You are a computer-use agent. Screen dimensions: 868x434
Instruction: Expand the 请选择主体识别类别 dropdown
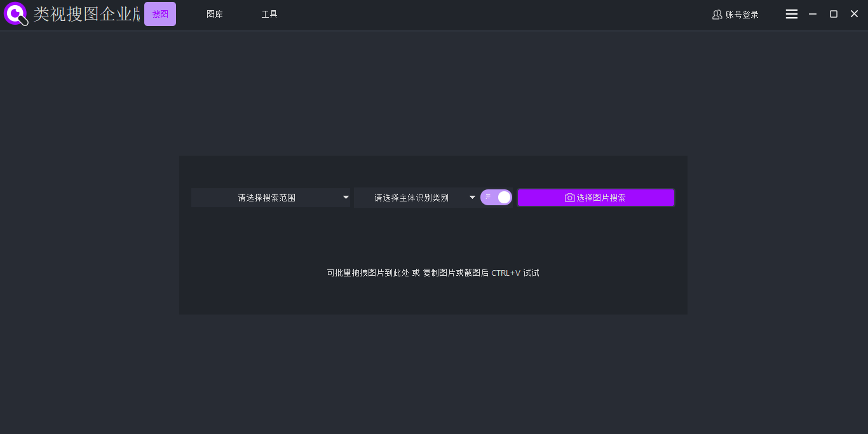pyautogui.click(x=416, y=198)
